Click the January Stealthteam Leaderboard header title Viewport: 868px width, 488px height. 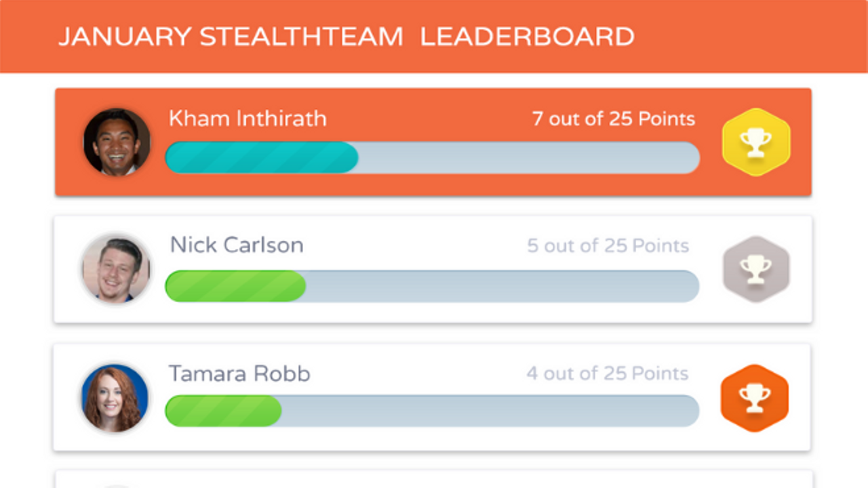(x=346, y=37)
